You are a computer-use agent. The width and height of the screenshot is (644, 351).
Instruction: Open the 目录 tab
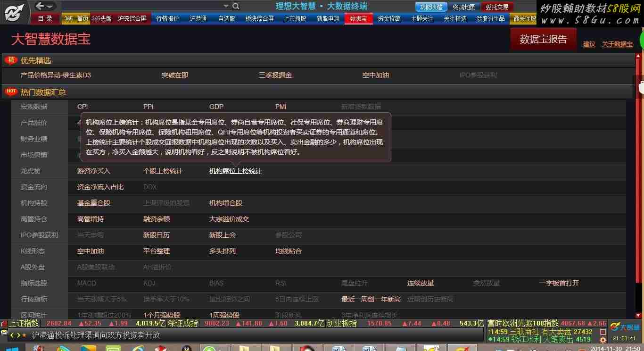[45, 18]
